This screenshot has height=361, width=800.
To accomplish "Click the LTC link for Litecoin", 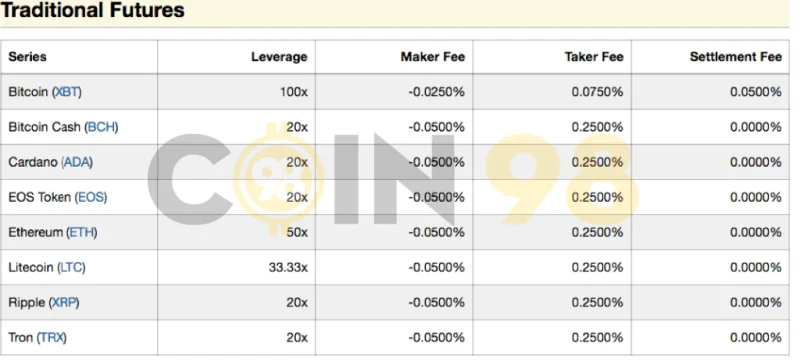I will (x=71, y=267).
